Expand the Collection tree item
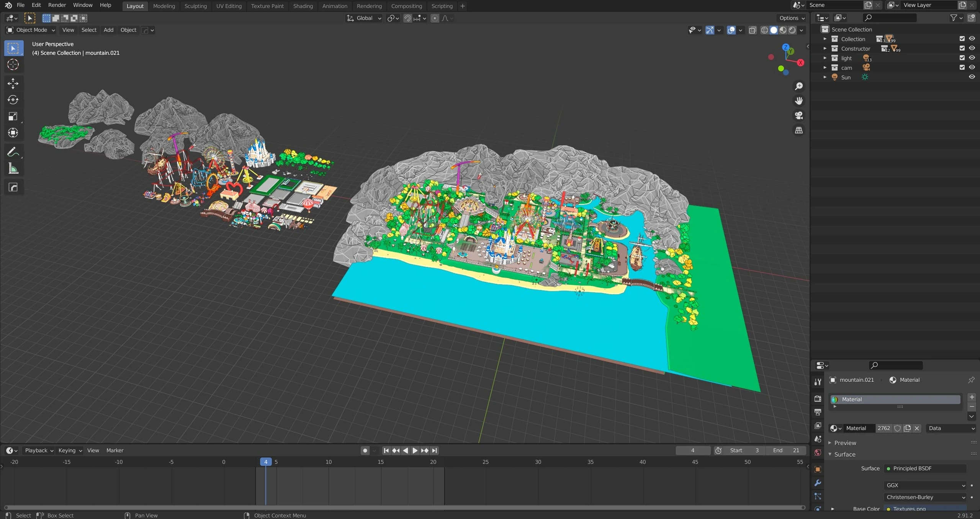The width and height of the screenshot is (980, 519). [x=825, y=39]
